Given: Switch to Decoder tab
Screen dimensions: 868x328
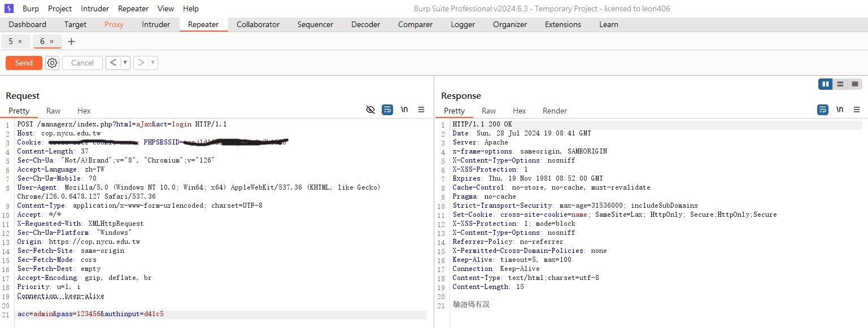Looking at the screenshot, I should pyautogui.click(x=365, y=24).
